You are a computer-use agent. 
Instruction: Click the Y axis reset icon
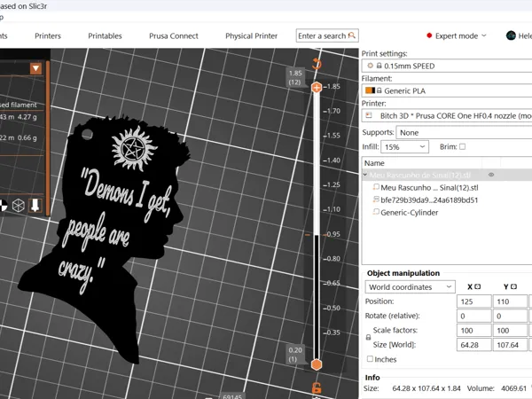click(x=513, y=286)
